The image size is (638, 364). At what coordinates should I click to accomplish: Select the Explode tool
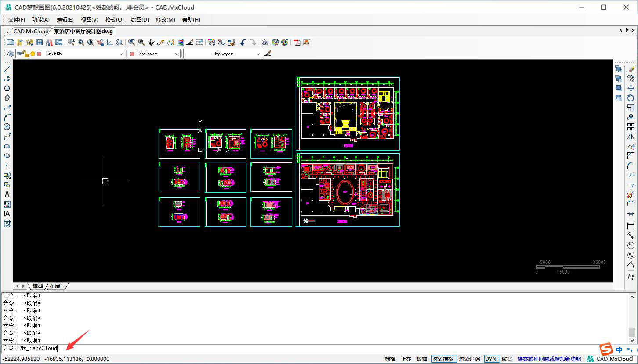point(631,195)
